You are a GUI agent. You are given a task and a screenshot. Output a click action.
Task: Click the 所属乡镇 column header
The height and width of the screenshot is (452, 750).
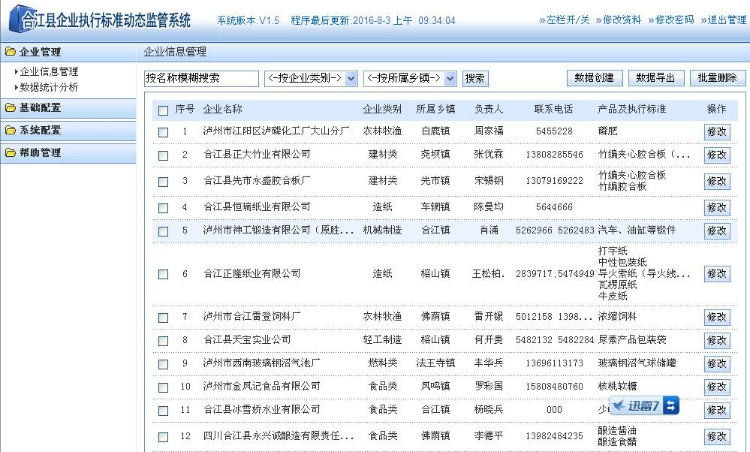[x=435, y=109]
